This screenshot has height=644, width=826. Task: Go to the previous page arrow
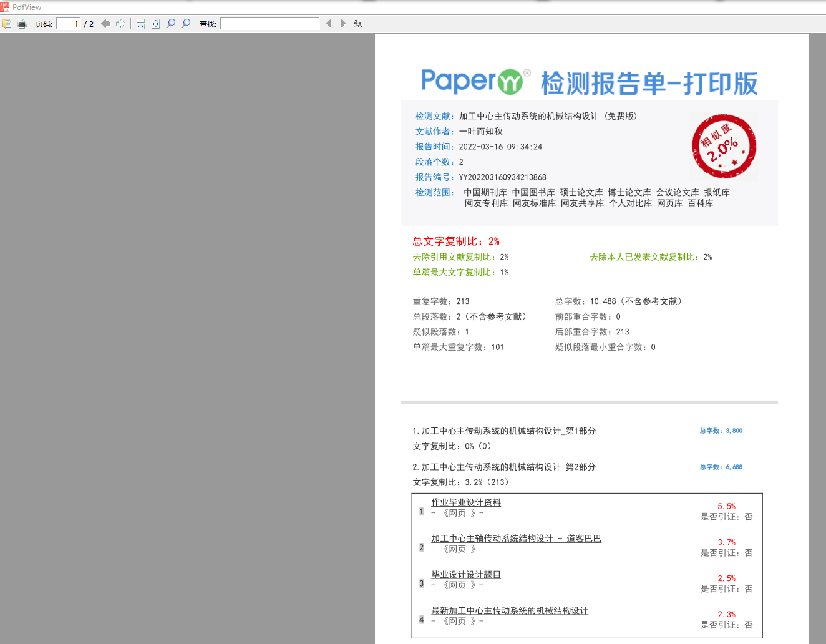coord(105,24)
